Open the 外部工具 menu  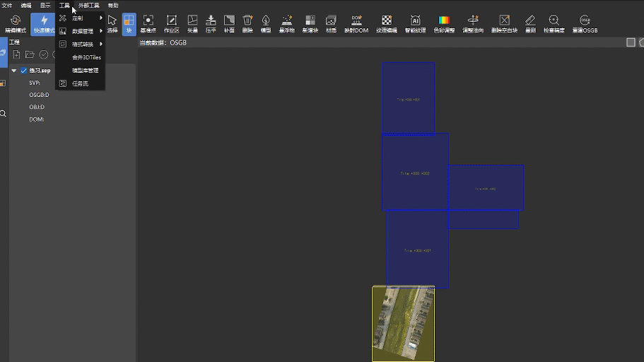(88, 5)
